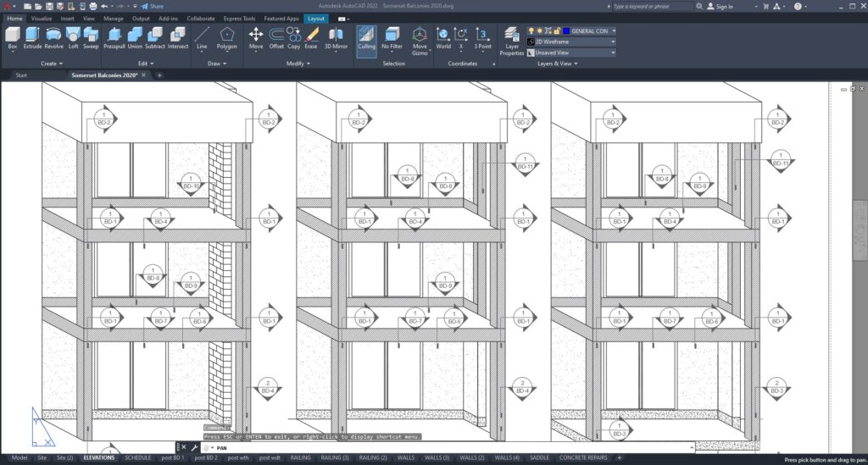868x465 pixels.
Task: Click the Share button
Action: pos(152,6)
